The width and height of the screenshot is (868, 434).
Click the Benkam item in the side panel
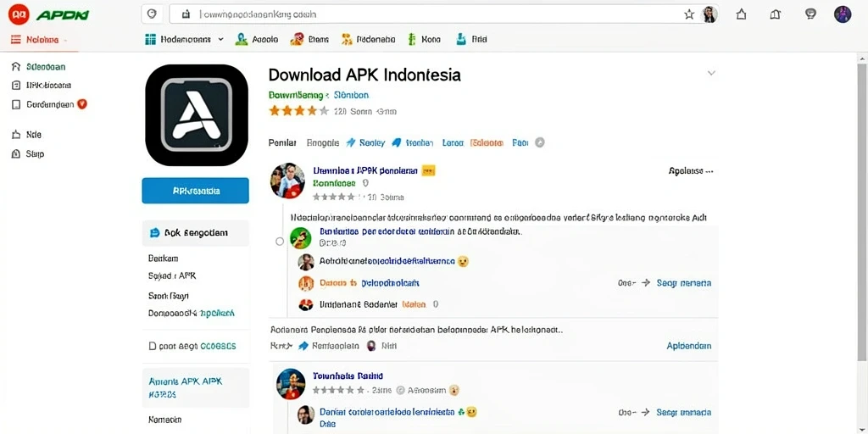[x=163, y=258]
